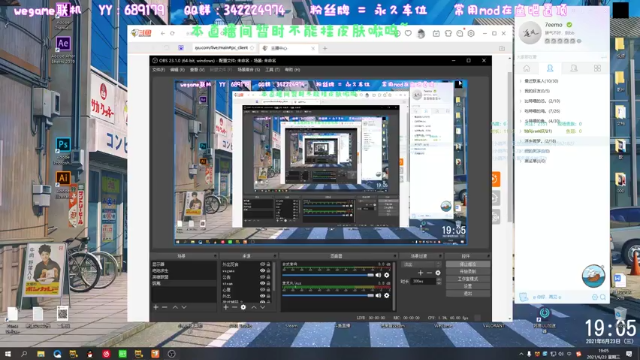
Task: Remove selected scene with Scenes minus icon
Action: (x=164, y=307)
